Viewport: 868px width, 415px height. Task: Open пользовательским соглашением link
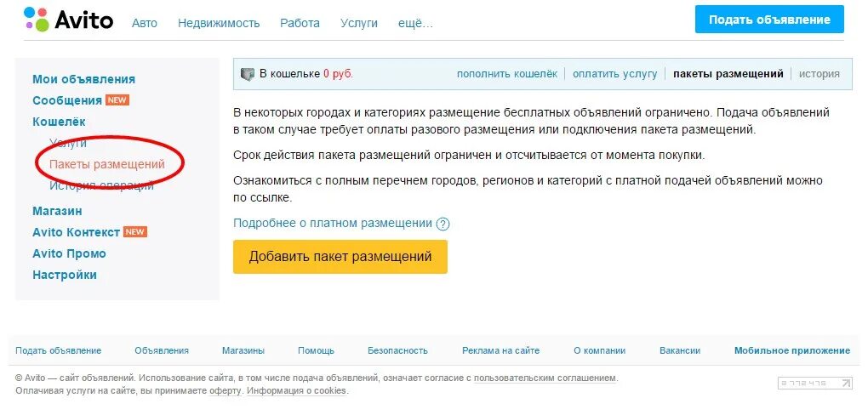(x=545, y=378)
